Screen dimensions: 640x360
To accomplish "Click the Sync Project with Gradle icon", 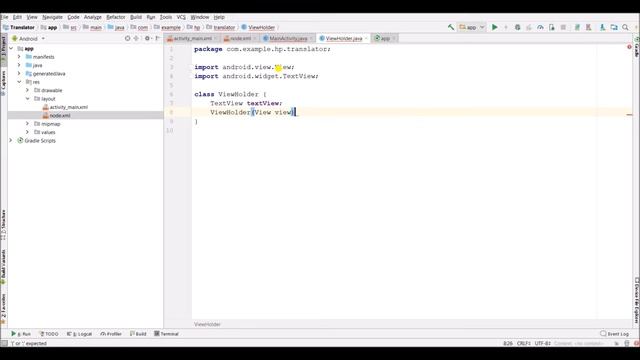I will click(577, 27).
